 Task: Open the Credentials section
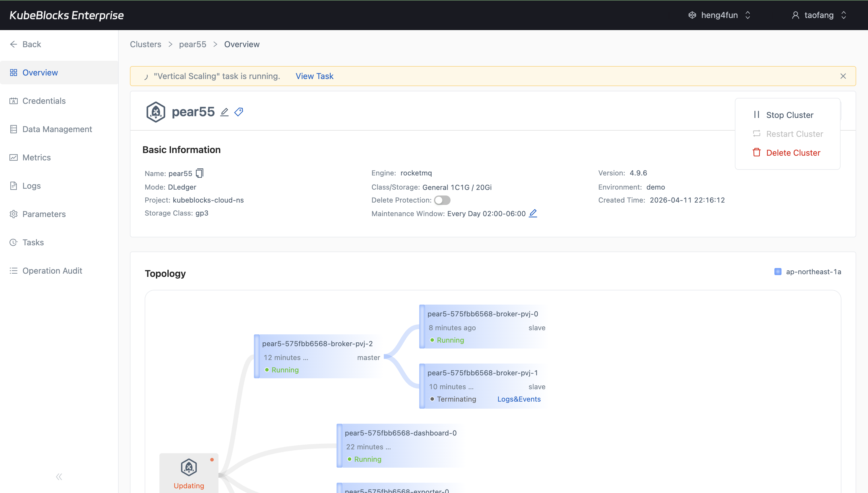(44, 101)
